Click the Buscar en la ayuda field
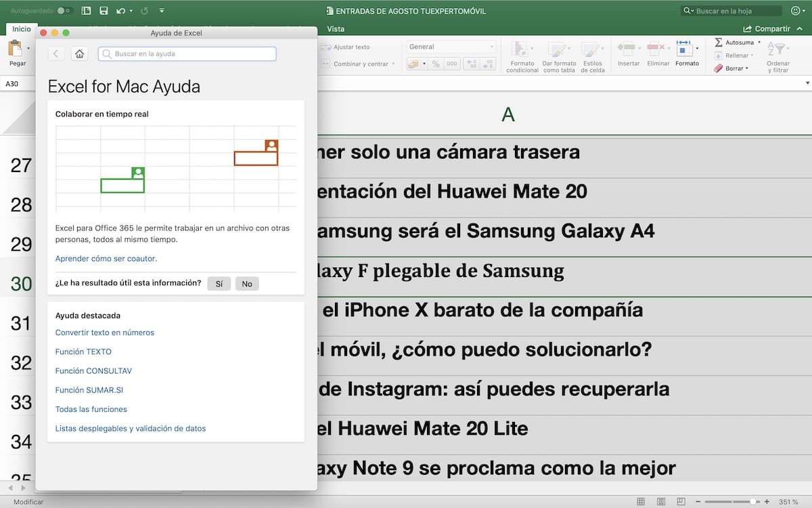This screenshot has height=508, width=812. pos(187,54)
